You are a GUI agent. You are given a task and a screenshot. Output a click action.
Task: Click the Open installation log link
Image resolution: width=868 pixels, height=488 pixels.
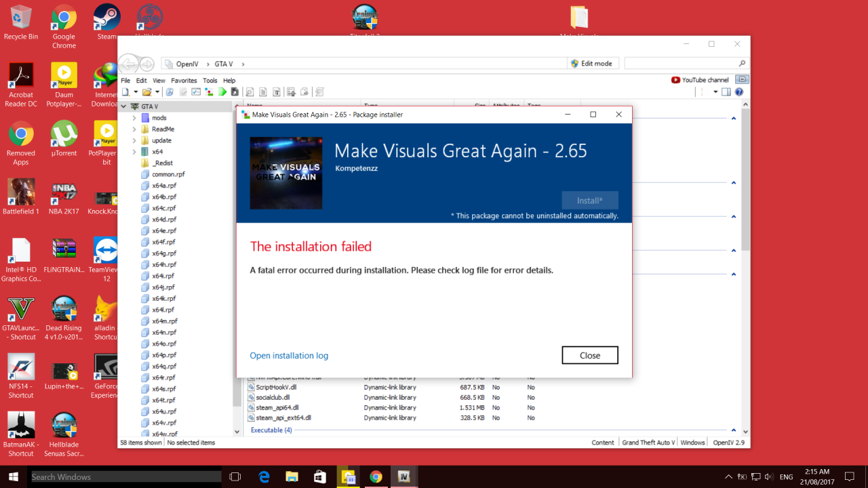(289, 355)
